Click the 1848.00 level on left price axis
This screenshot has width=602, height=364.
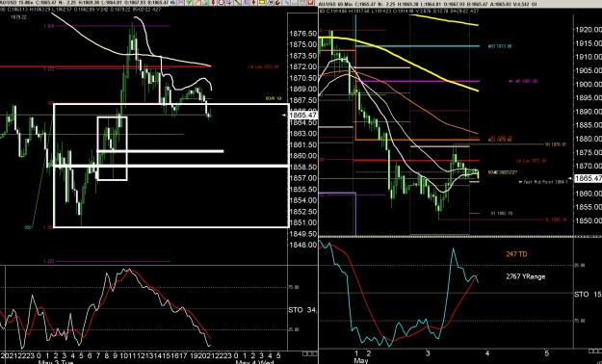(x=302, y=245)
